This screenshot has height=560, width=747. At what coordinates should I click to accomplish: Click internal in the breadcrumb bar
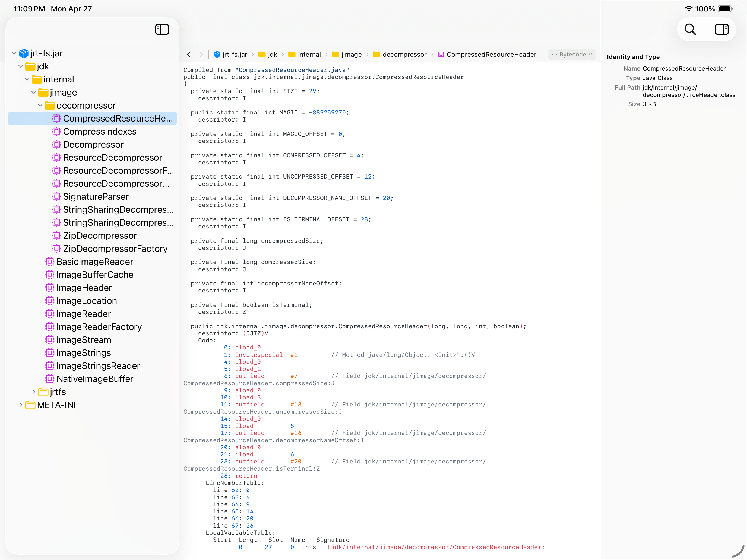pyautogui.click(x=305, y=54)
